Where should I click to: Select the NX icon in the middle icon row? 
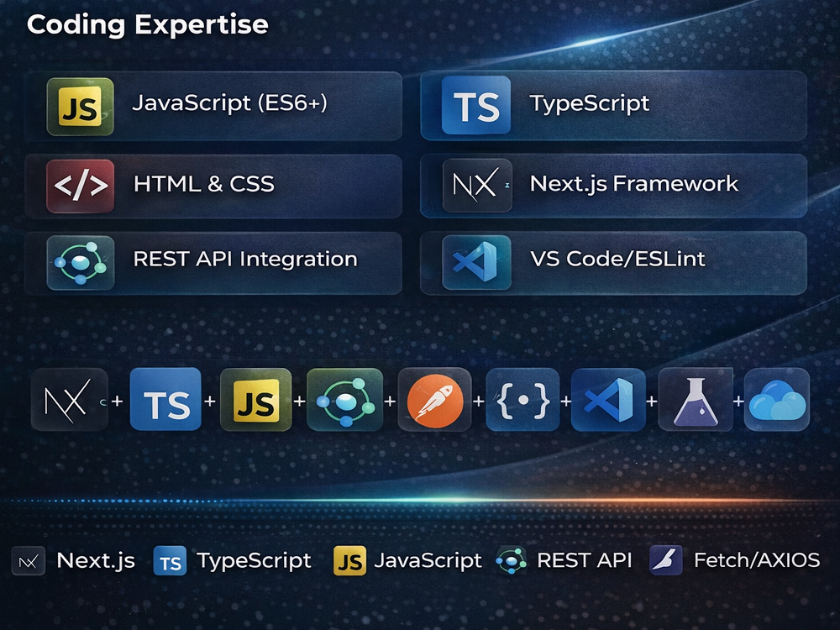tap(69, 400)
